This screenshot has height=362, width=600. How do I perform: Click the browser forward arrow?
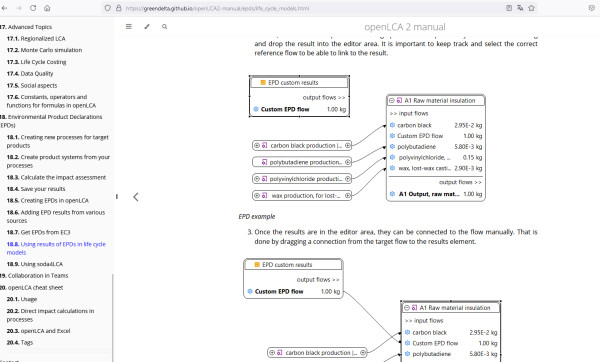coord(19,8)
